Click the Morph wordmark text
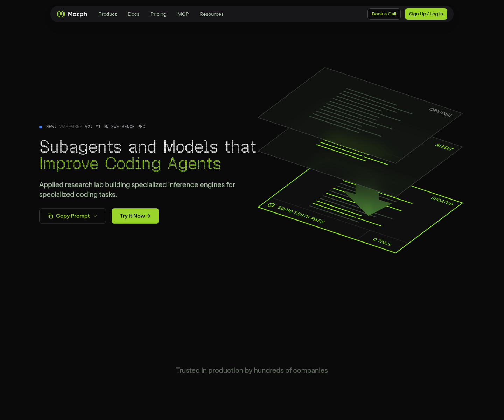 pos(77,14)
